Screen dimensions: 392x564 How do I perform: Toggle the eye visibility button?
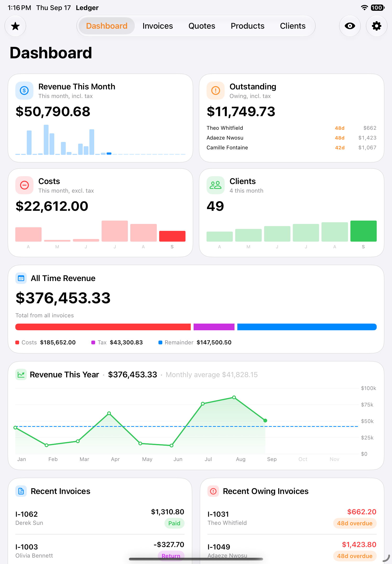coord(350,26)
